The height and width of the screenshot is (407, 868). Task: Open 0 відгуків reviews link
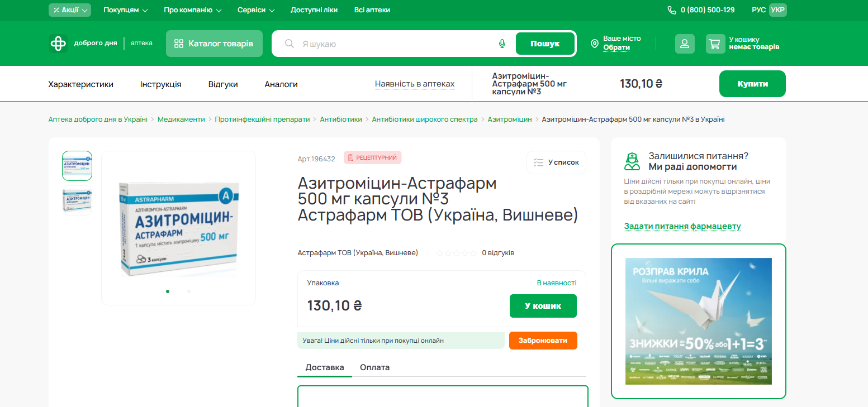(x=498, y=253)
